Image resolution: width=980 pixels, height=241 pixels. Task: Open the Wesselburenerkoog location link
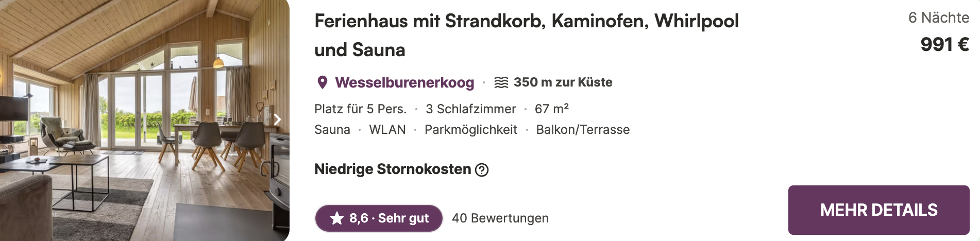point(404,82)
